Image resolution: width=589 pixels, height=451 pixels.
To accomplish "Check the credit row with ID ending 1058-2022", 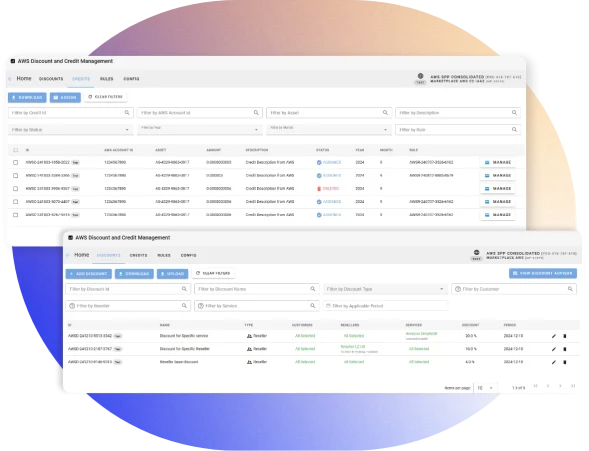I will click(x=15, y=162).
